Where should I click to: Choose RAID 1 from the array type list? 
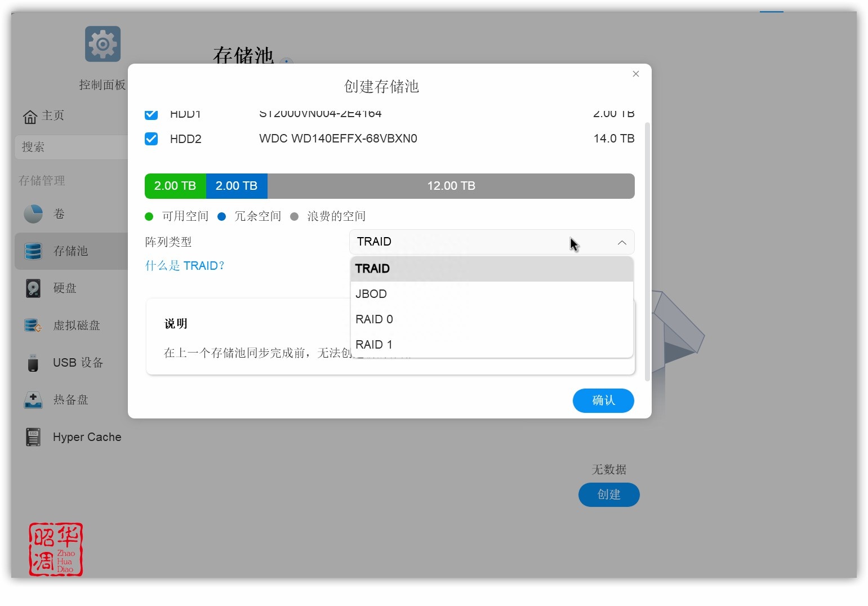point(492,345)
